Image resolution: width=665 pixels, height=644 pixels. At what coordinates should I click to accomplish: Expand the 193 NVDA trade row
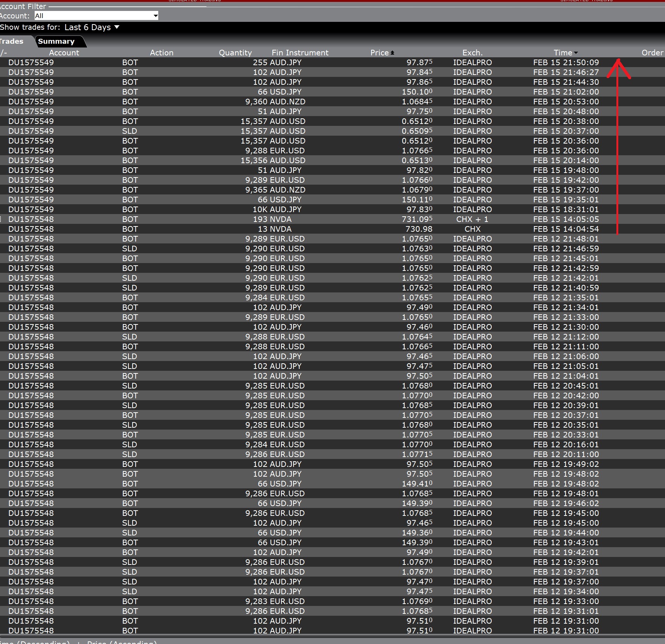tap(1, 219)
